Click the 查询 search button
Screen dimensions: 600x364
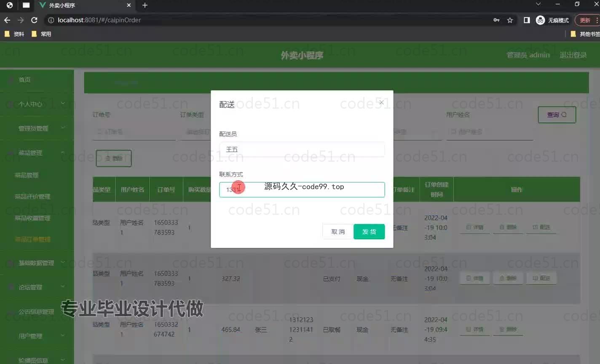[557, 115]
